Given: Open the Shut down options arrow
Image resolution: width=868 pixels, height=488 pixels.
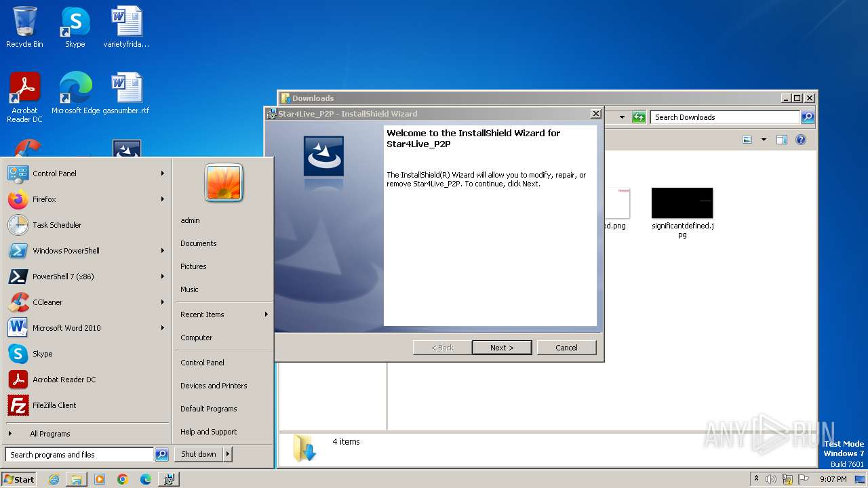Looking at the screenshot, I should (228, 454).
